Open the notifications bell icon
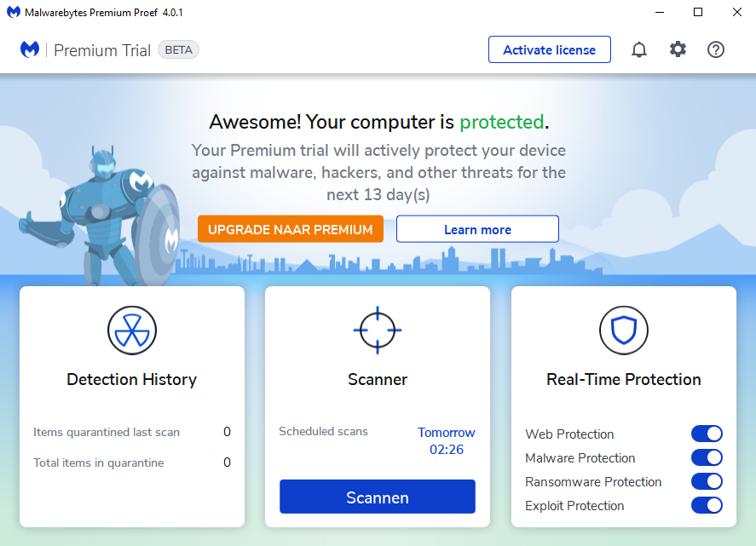The height and width of the screenshot is (546, 756). pos(639,49)
